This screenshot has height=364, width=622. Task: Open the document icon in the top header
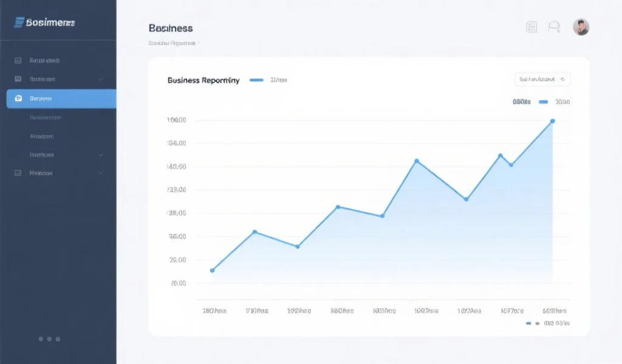pyautogui.click(x=531, y=27)
